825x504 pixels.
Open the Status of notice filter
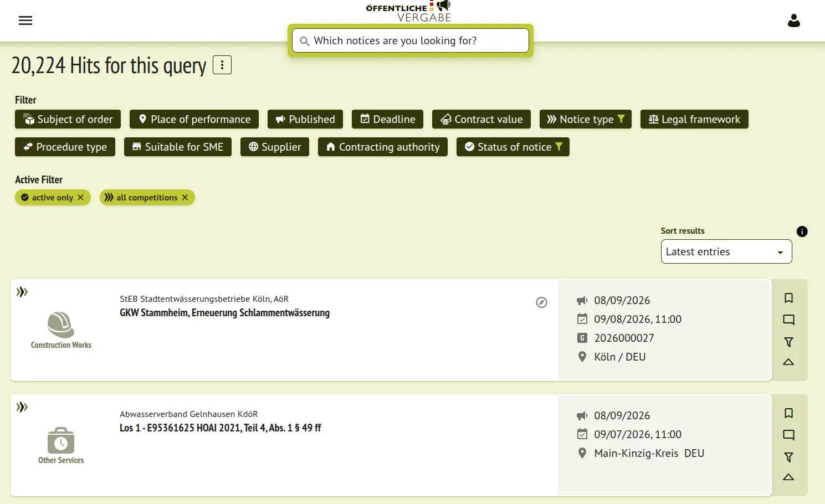point(513,147)
